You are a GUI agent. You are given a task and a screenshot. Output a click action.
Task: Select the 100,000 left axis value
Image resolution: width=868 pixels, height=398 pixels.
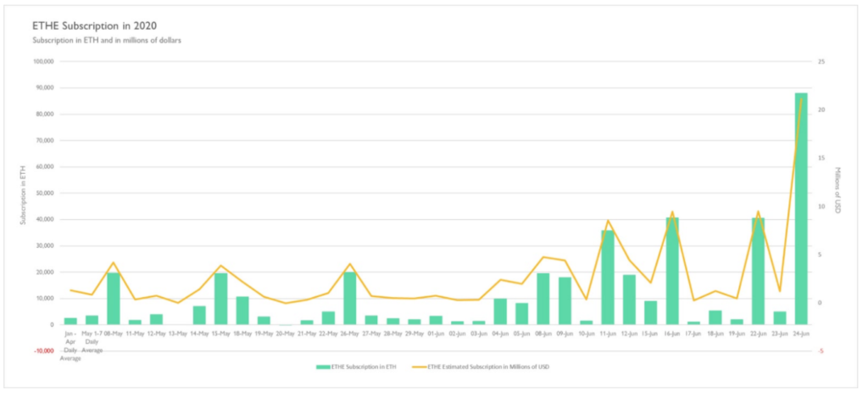pyautogui.click(x=44, y=62)
